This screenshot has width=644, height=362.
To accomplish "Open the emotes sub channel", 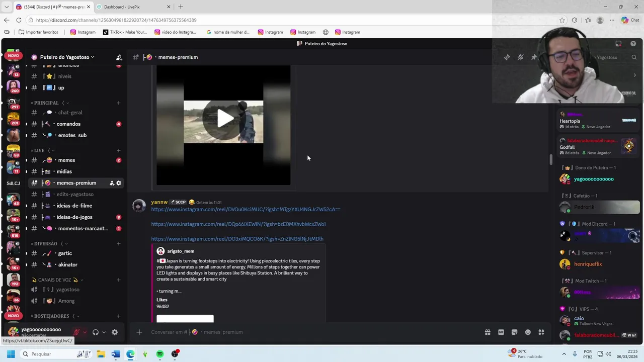I will (72, 135).
